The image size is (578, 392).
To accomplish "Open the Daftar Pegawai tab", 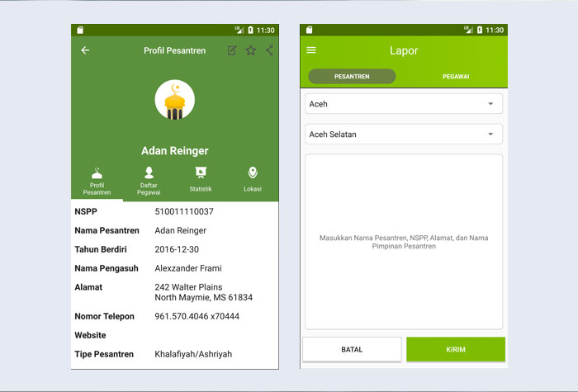I will coord(149,180).
